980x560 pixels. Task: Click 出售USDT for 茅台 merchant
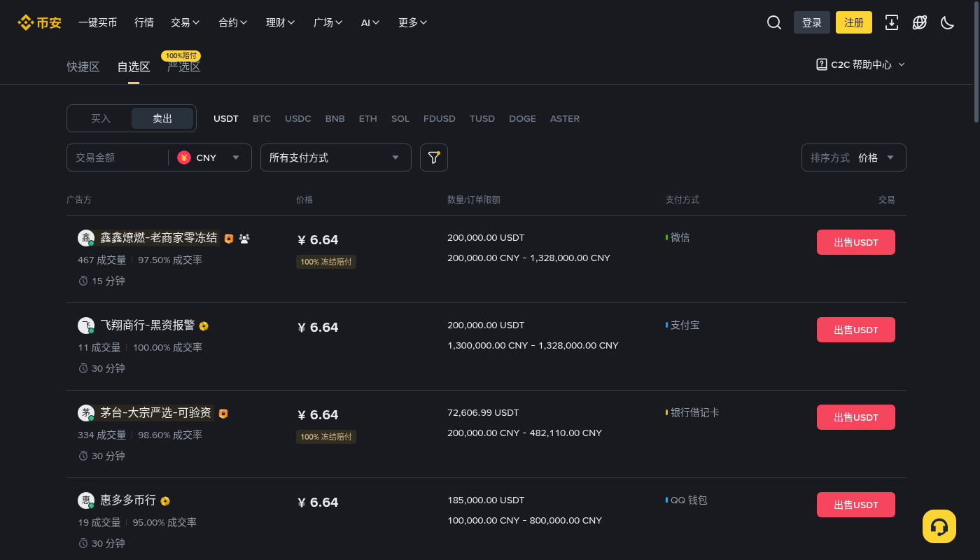pos(856,417)
